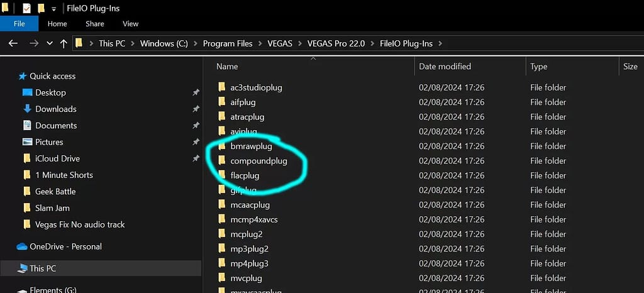Click the OneDrive cloud icon in sidebar
This screenshot has width=644, height=293.
point(22,246)
